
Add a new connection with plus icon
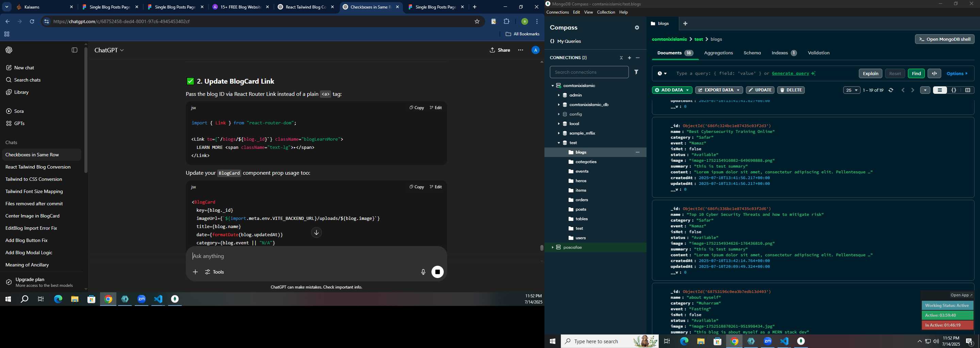click(629, 58)
